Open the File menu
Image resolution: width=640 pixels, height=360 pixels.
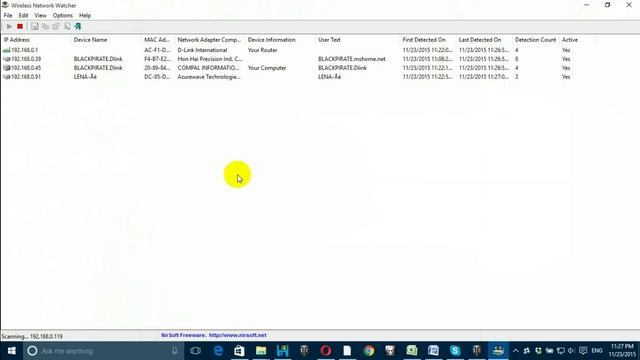click(x=8, y=16)
